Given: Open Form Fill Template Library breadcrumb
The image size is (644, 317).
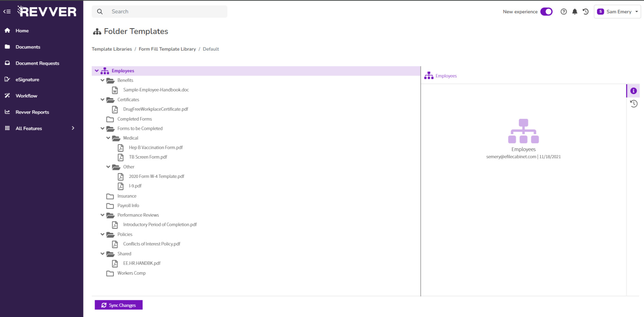Looking at the screenshot, I should (167, 49).
